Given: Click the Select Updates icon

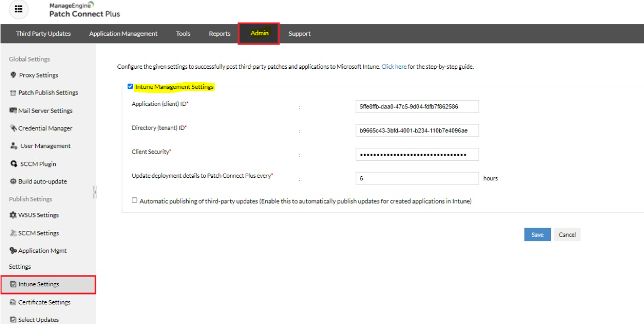Looking at the screenshot, I should [13, 320].
